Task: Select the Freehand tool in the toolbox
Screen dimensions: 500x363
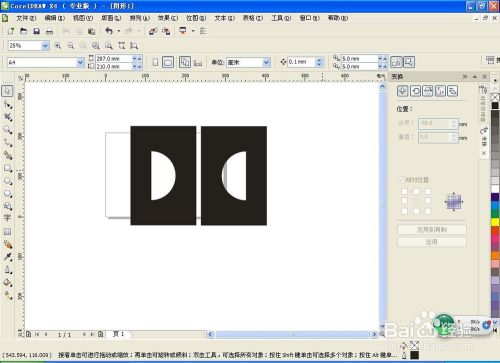Action: (8, 143)
